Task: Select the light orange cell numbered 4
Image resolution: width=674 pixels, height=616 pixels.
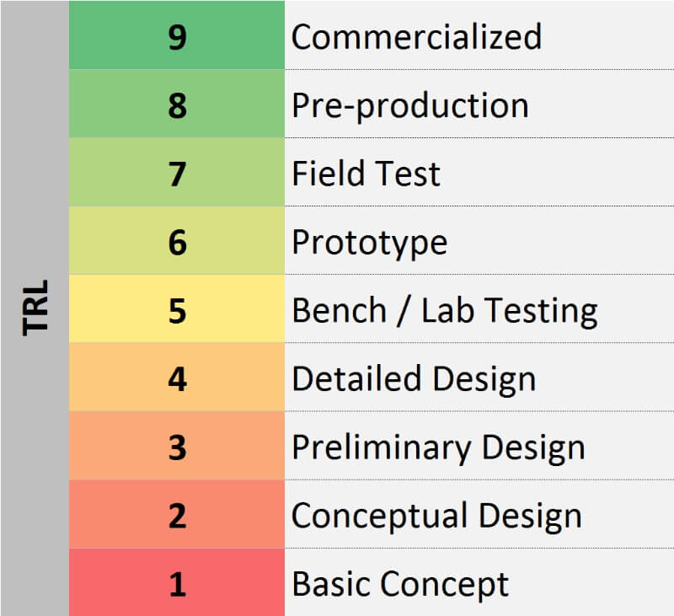Action: (x=177, y=377)
